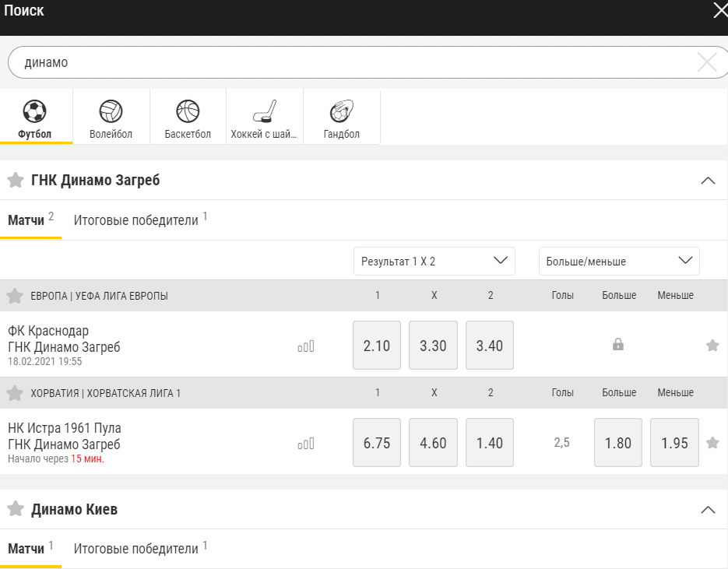Select odds 1.40 for Динамо Загреб win
Viewport: 728px width, 569px height.
pyautogui.click(x=490, y=443)
